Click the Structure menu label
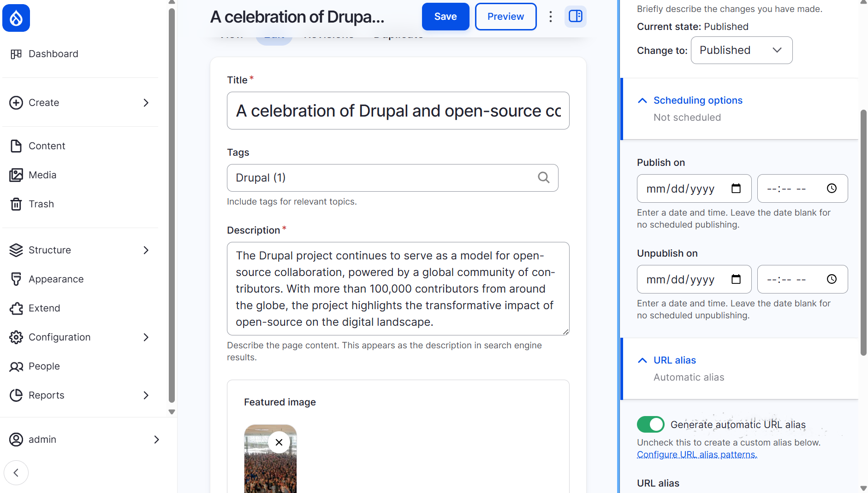 click(50, 250)
